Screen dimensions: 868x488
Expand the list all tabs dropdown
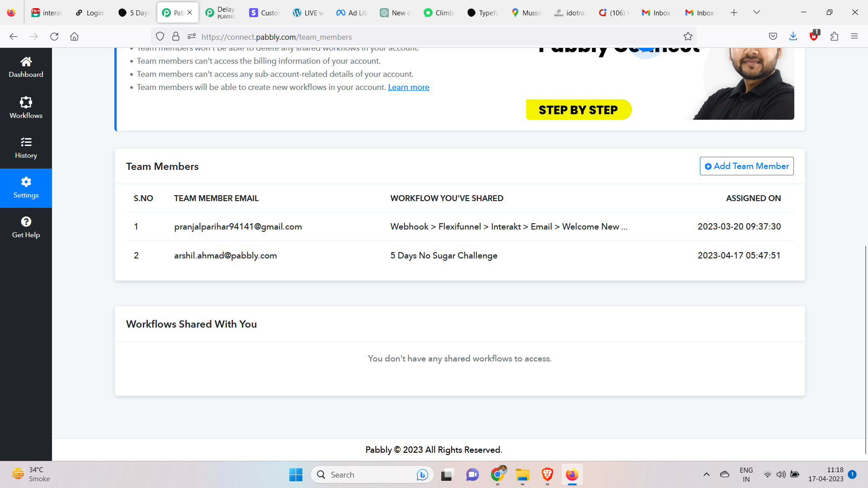[x=756, y=13]
